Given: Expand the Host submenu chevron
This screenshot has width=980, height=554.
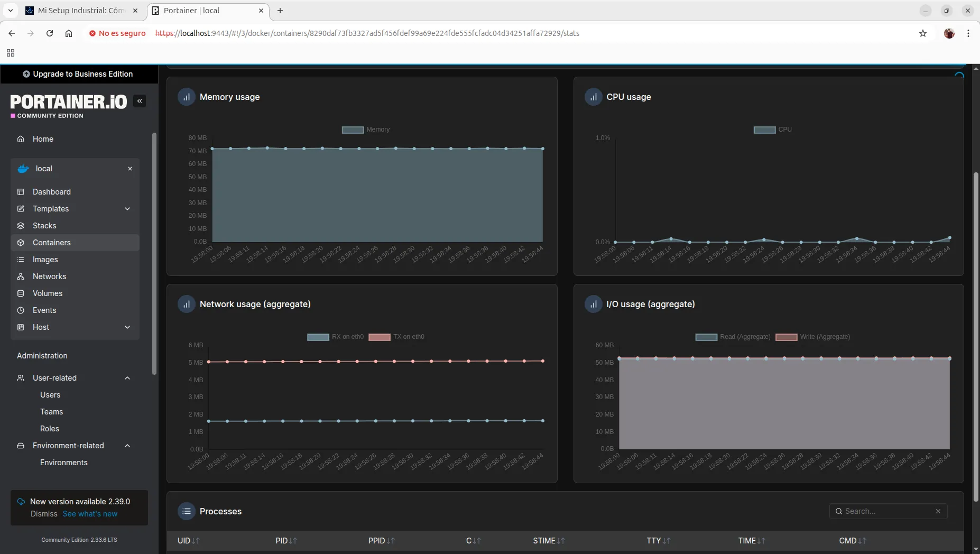Looking at the screenshot, I should click(127, 327).
